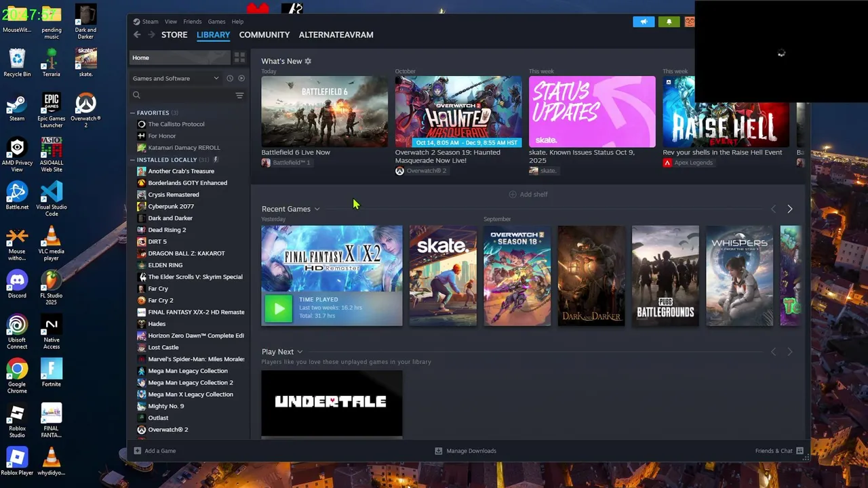Viewport: 868px width, 488px height.
Task: Open Native Access desktop shortcut
Action: [x=52, y=332]
